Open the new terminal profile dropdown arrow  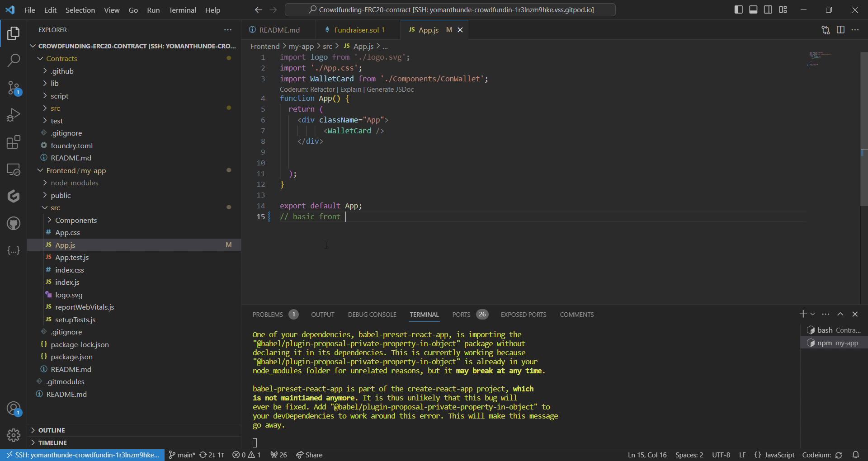(812, 314)
